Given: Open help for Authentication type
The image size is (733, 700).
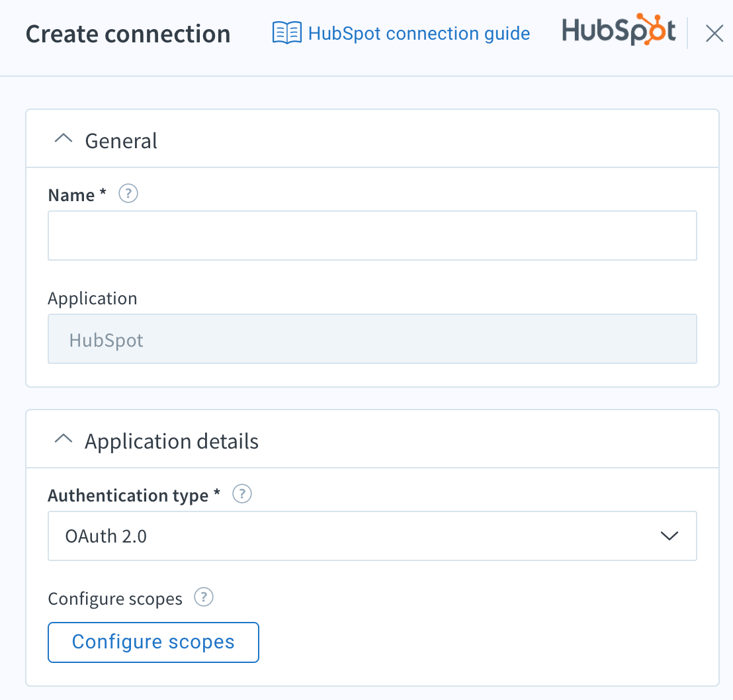Looking at the screenshot, I should coord(241,494).
